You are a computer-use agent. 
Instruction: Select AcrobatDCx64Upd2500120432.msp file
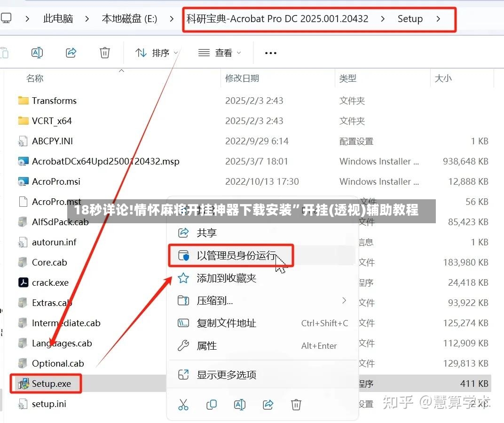click(x=105, y=161)
